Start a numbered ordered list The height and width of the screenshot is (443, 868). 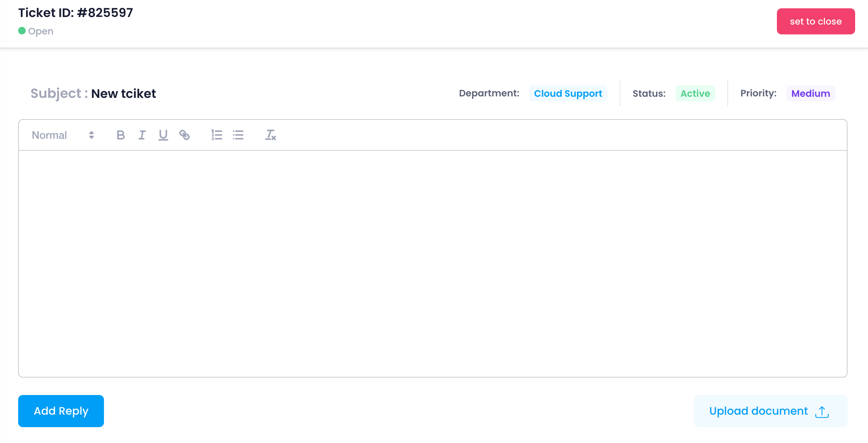[x=217, y=135]
